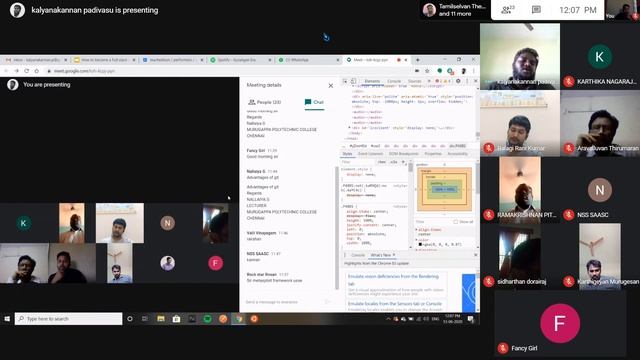Click the black rgba color swatch
Image resolution: width=640 pixels, height=360 pixels.
click(420, 244)
